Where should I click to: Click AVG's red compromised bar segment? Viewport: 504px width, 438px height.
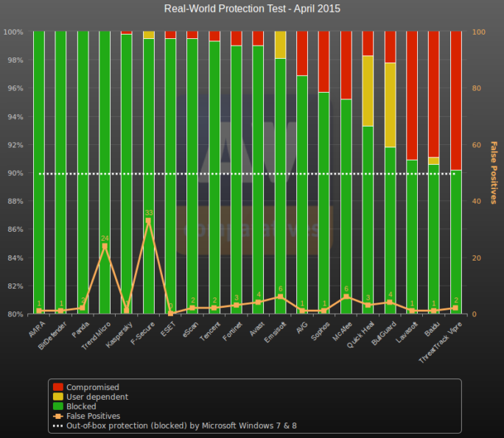point(302,53)
